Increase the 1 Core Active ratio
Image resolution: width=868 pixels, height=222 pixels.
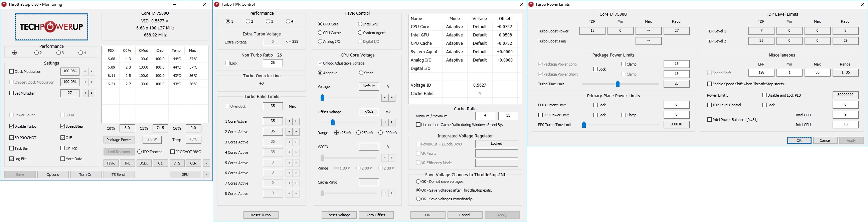tap(296, 121)
